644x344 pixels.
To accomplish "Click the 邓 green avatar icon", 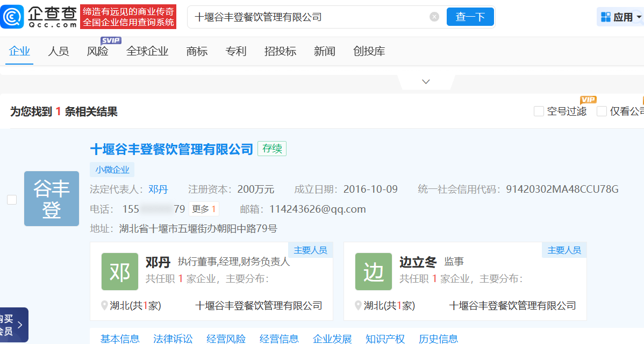I will pyautogui.click(x=119, y=271).
